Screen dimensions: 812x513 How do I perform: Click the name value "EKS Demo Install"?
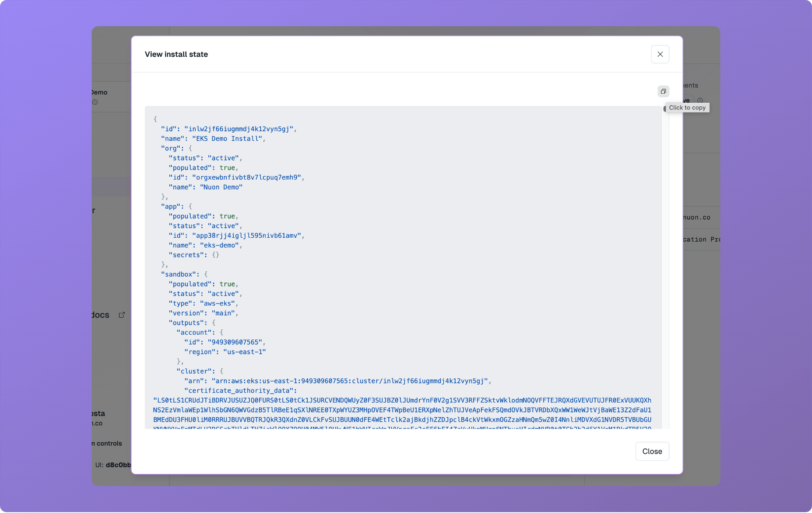tap(227, 139)
